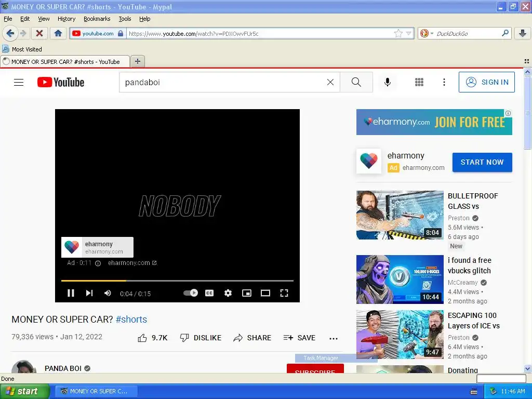
Task: Open the View menu
Action: click(x=44, y=19)
